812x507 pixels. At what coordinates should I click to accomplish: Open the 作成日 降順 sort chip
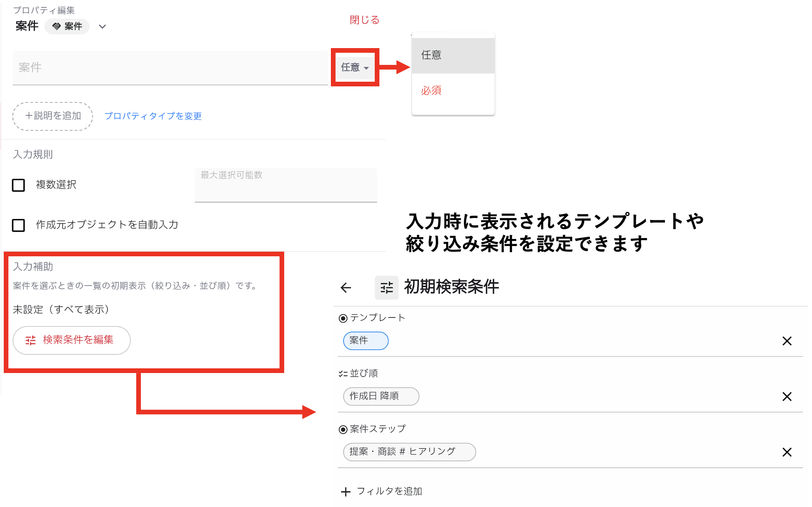381,396
